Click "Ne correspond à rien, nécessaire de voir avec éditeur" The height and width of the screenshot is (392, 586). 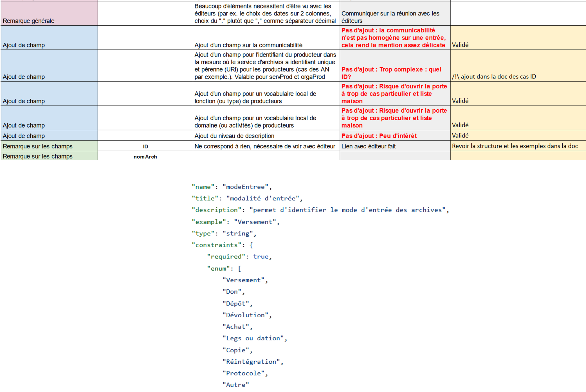point(266,146)
